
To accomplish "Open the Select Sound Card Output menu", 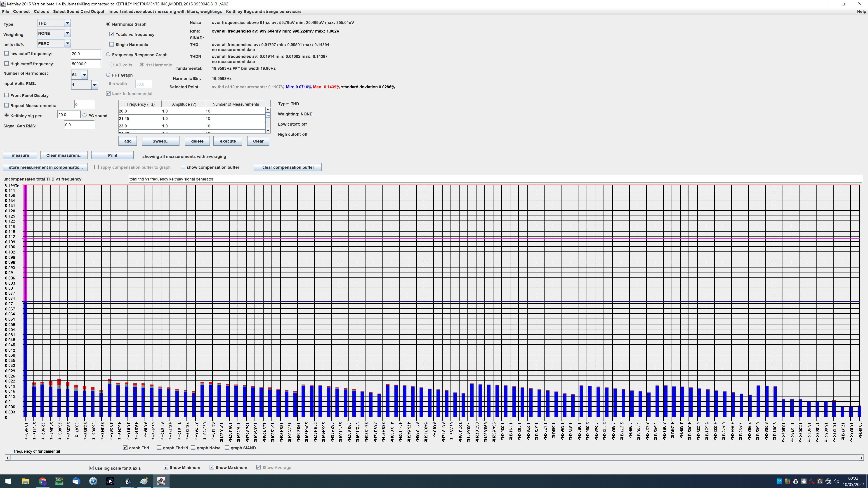I will click(78, 12).
